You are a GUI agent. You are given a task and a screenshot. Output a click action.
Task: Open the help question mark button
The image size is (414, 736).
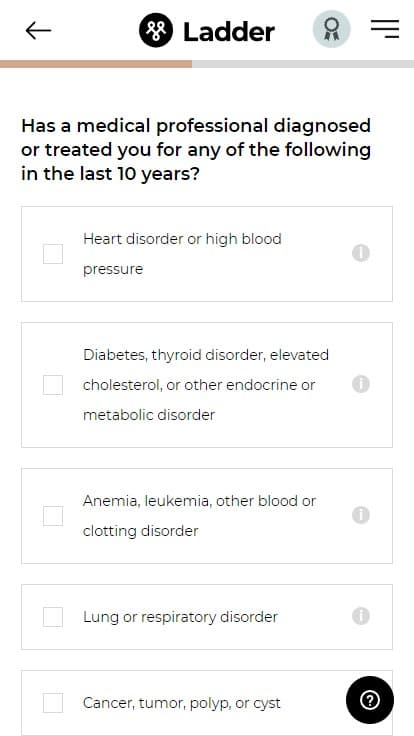[370, 700]
